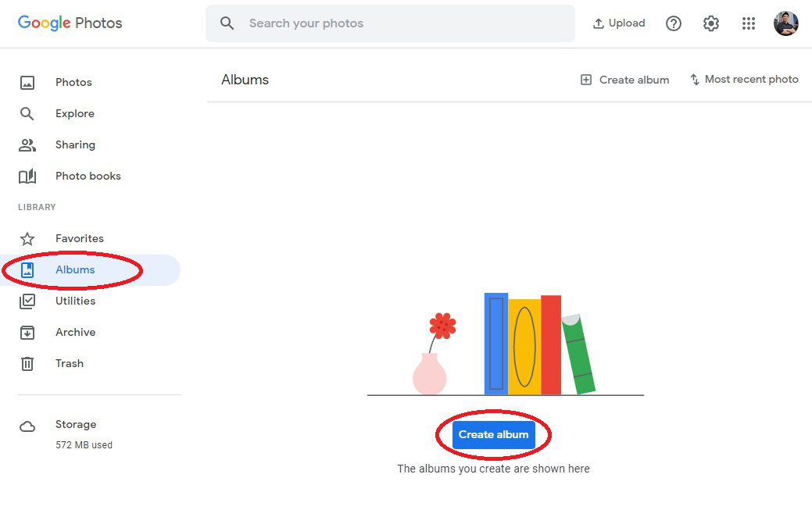This screenshot has height=510, width=812.
Task: Click the Storage cloud icon
Action: tap(27, 426)
